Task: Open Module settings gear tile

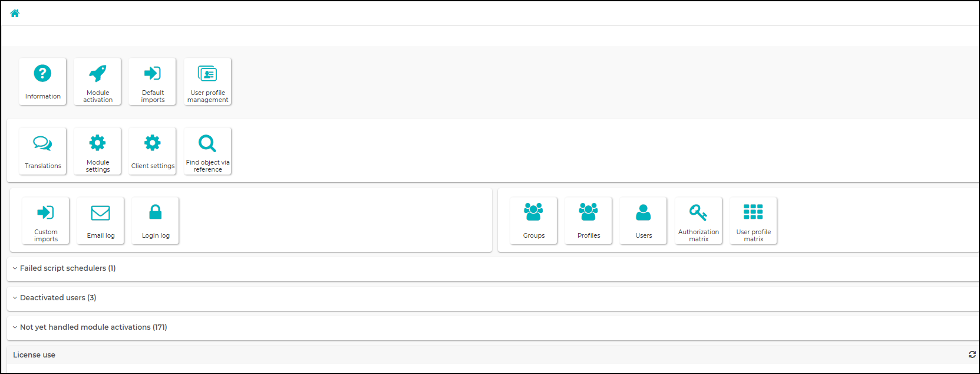Action: (97, 151)
